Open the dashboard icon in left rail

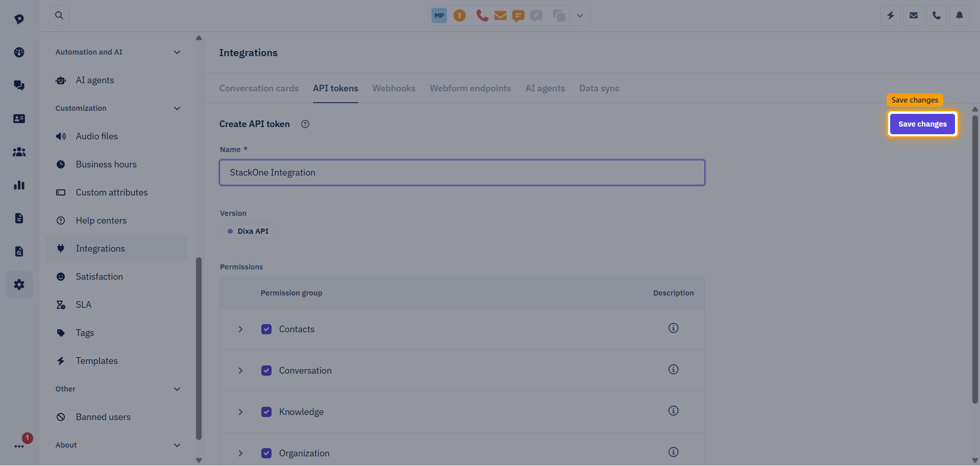[19, 52]
